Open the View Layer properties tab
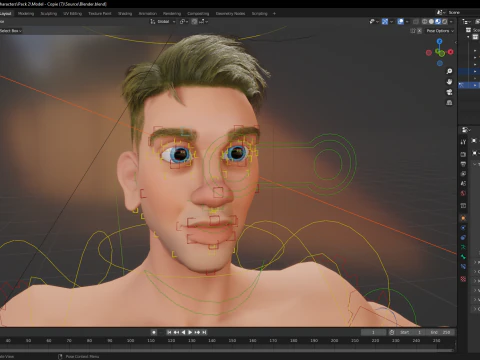This screenshot has height=360, width=480. point(463,174)
